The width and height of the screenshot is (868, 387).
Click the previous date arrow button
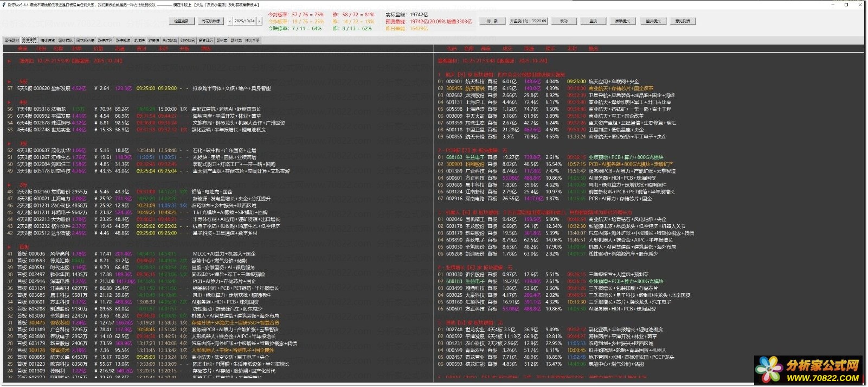pos(230,21)
